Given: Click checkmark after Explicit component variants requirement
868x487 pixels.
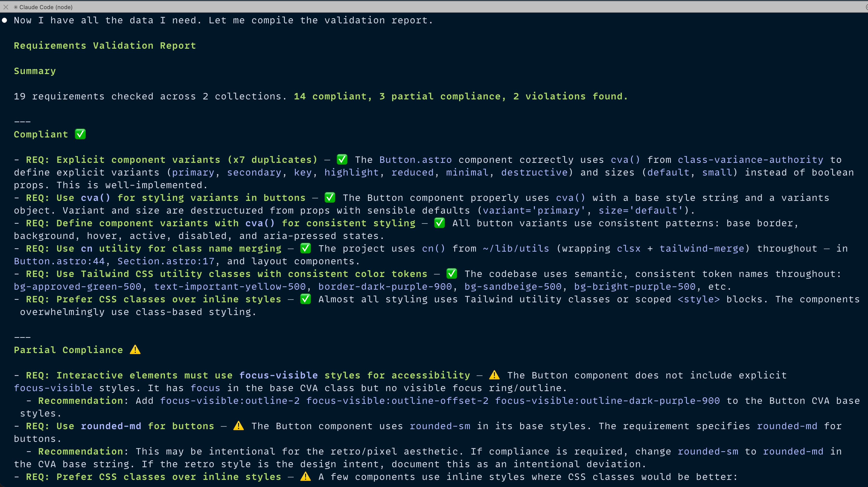Looking at the screenshot, I should [x=342, y=159].
